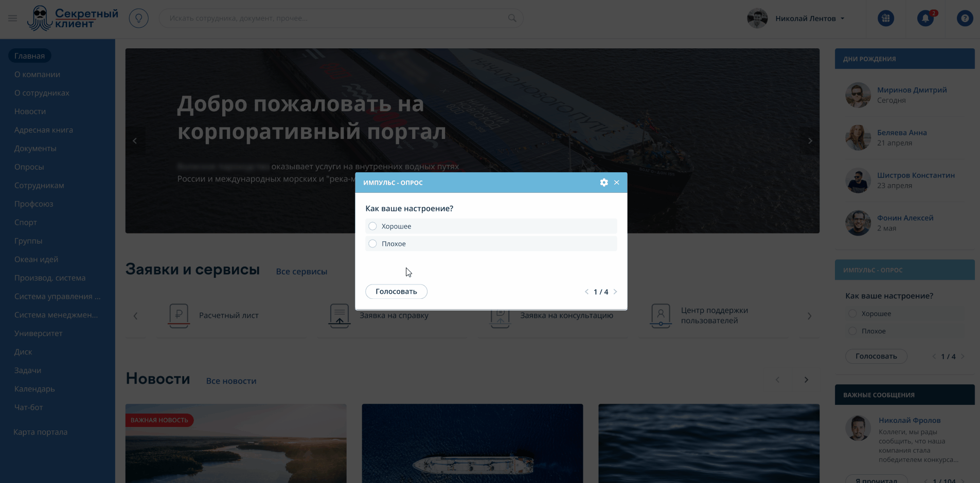The image size is (980, 483).
Task: Open Все новости link
Action: [231, 381]
